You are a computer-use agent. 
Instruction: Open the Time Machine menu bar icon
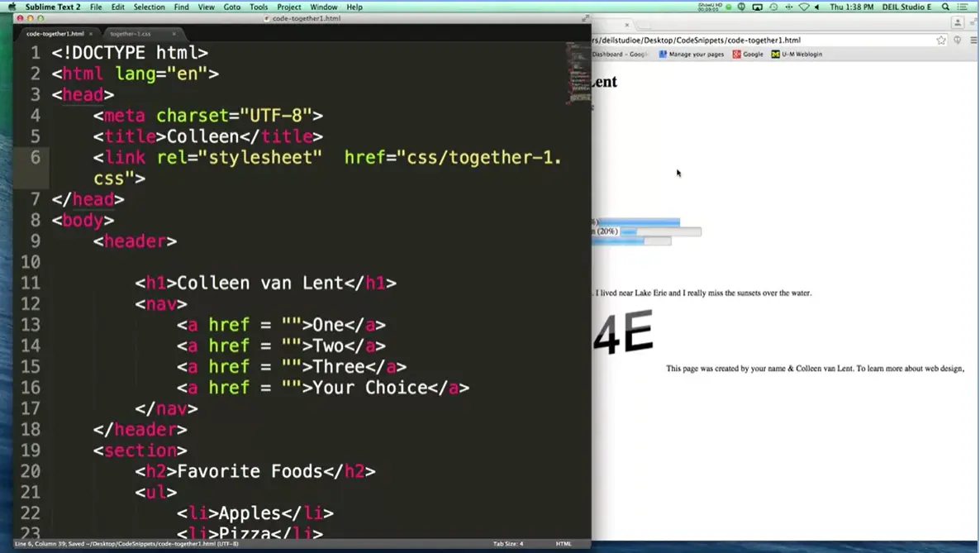tap(773, 7)
